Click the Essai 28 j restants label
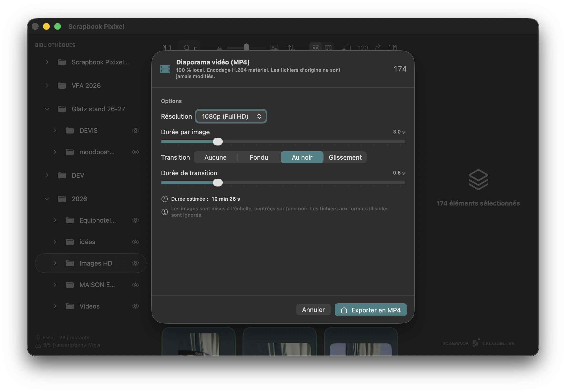Image resolution: width=566 pixels, height=392 pixels. pyautogui.click(x=66, y=338)
